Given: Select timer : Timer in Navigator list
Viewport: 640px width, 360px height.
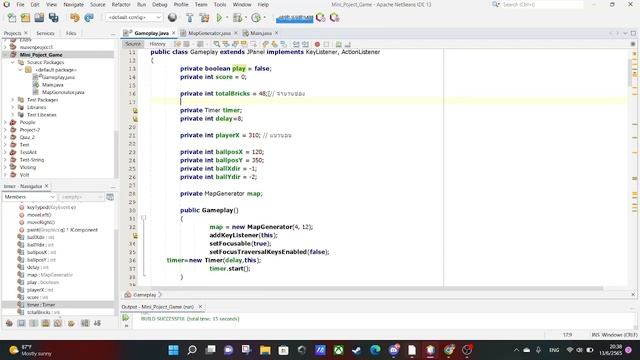Looking at the screenshot, I should [41, 305].
